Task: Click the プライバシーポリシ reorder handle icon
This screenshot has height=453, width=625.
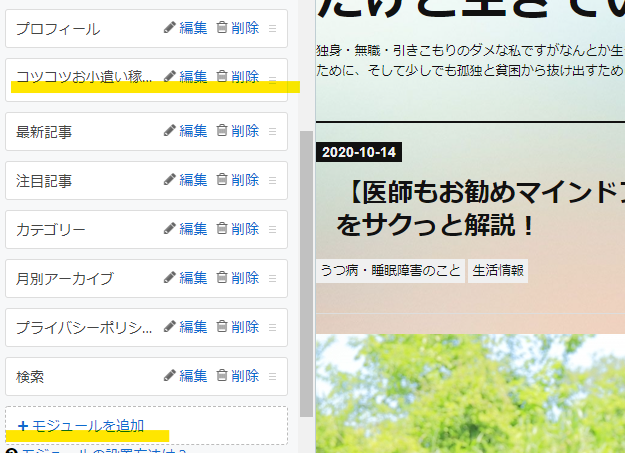Action: point(273,328)
